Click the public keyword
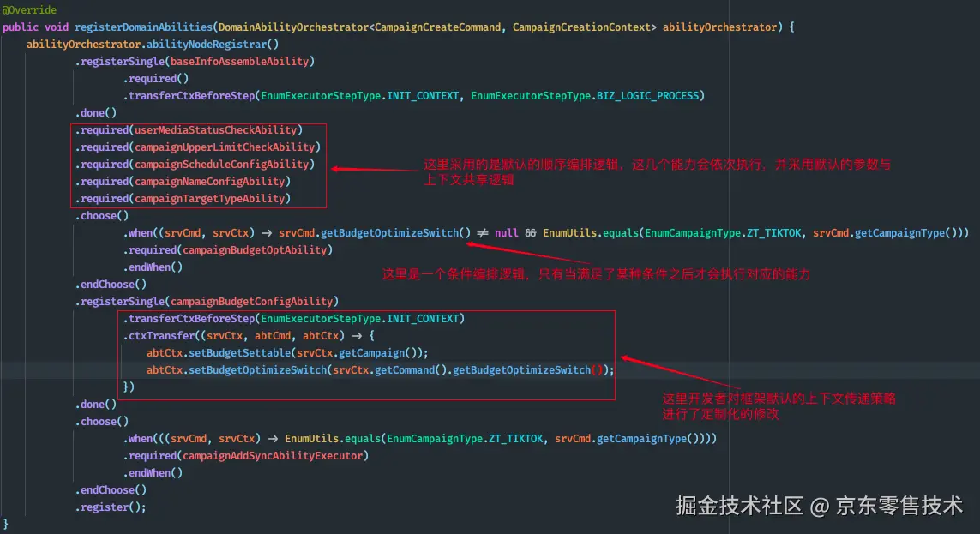980x534 pixels. coord(21,27)
